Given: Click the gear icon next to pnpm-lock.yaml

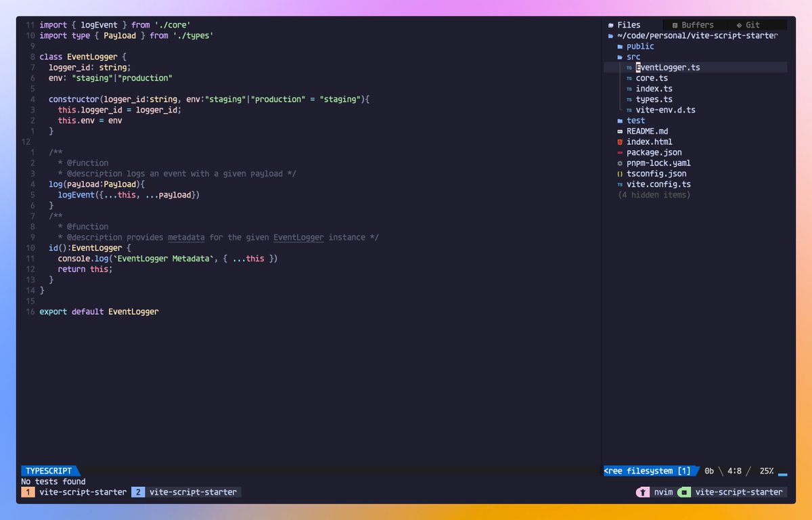Looking at the screenshot, I should pyautogui.click(x=619, y=162).
